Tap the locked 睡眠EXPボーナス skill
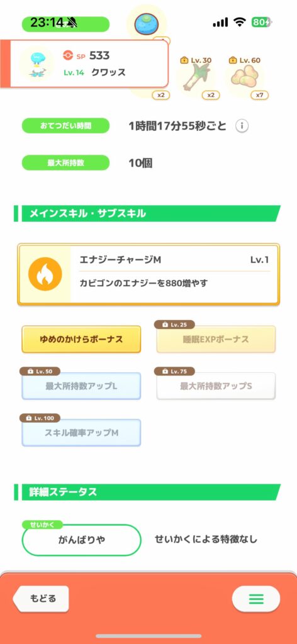The image size is (297, 644). (216, 339)
